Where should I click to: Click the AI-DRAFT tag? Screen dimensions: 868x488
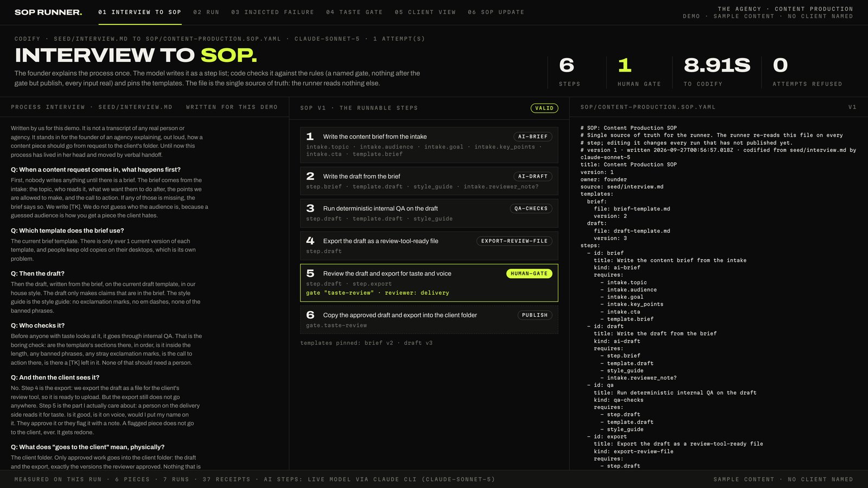(x=533, y=176)
